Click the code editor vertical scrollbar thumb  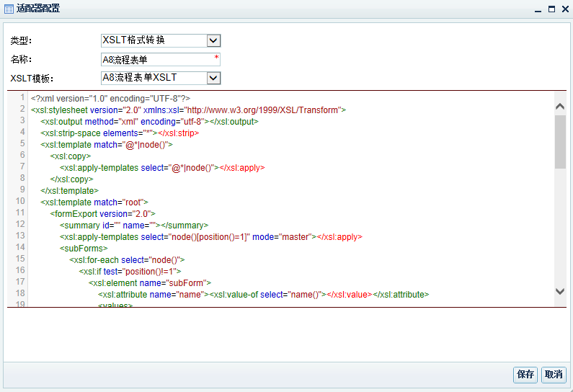point(560,141)
